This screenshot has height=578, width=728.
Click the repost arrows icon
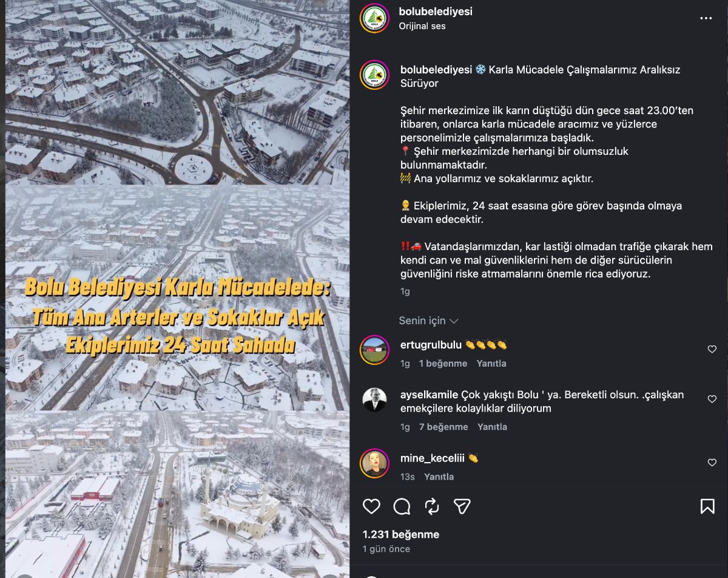pos(432,506)
